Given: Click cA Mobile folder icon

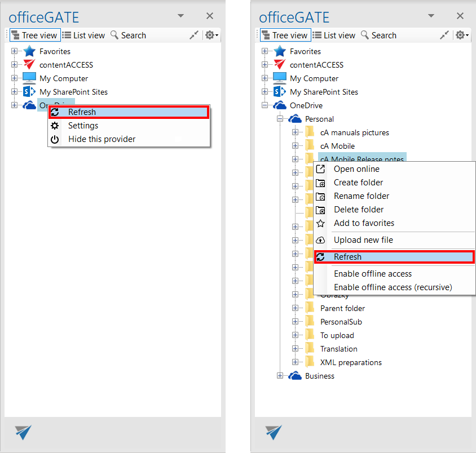Looking at the screenshot, I should (310, 146).
